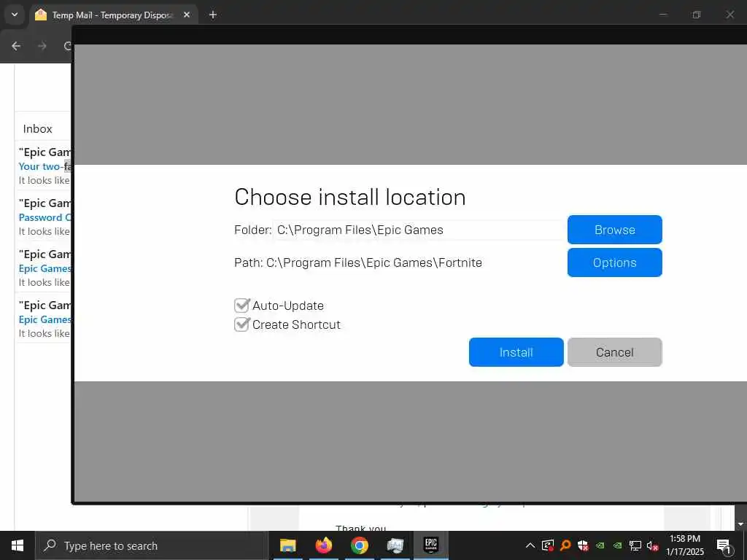Click the Install button
Viewport: 747px width, 560px height.
(516, 352)
